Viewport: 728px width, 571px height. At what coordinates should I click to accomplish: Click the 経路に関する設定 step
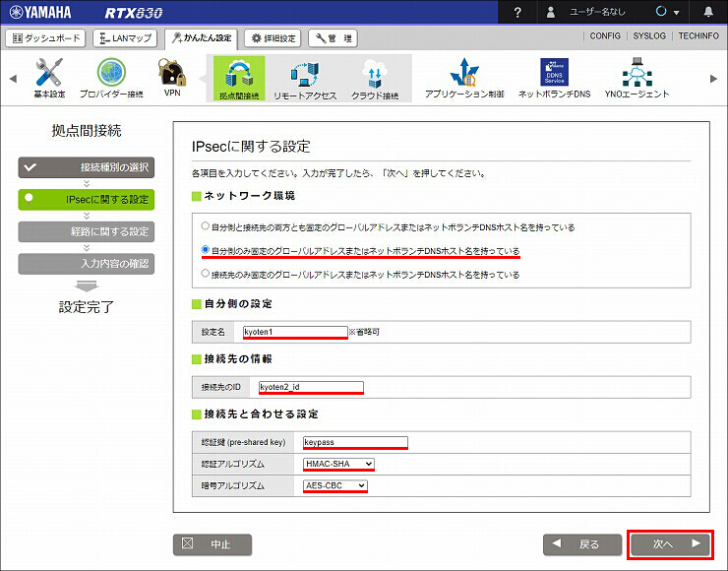(87, 231)
